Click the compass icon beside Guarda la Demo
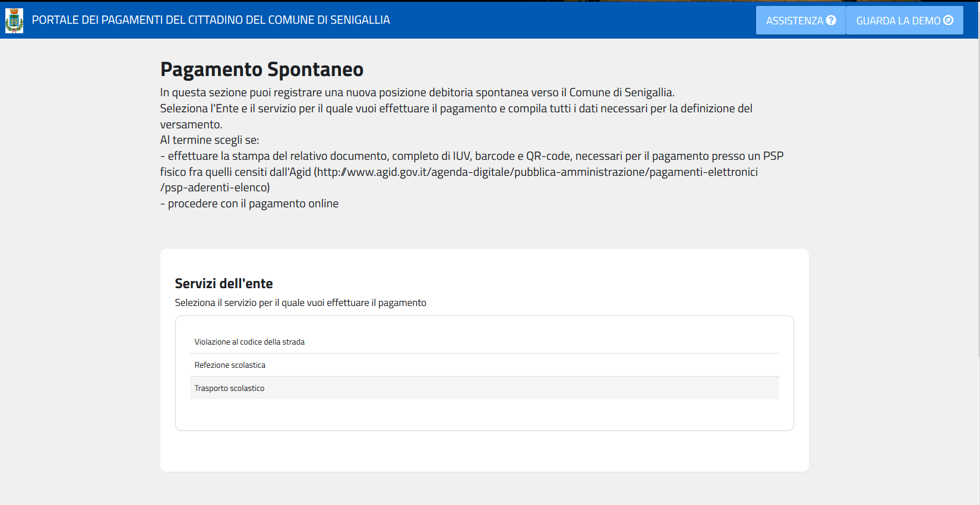The image size is (980, 505). (949, 20)
